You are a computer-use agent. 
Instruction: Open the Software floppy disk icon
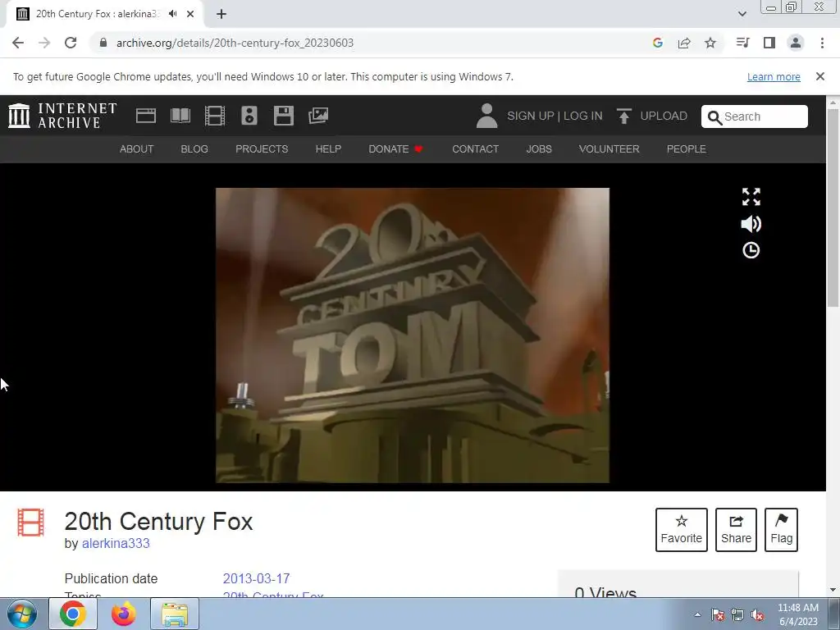[283, 116]
